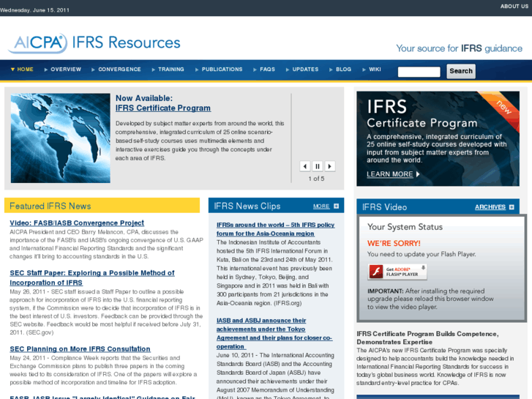Click the 'Now Available:' heading text
The height and width of the screenshot is (399, 532).
144,98
